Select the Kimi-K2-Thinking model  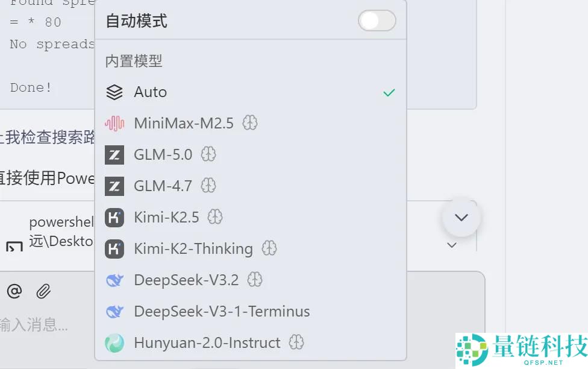[193, 248]
